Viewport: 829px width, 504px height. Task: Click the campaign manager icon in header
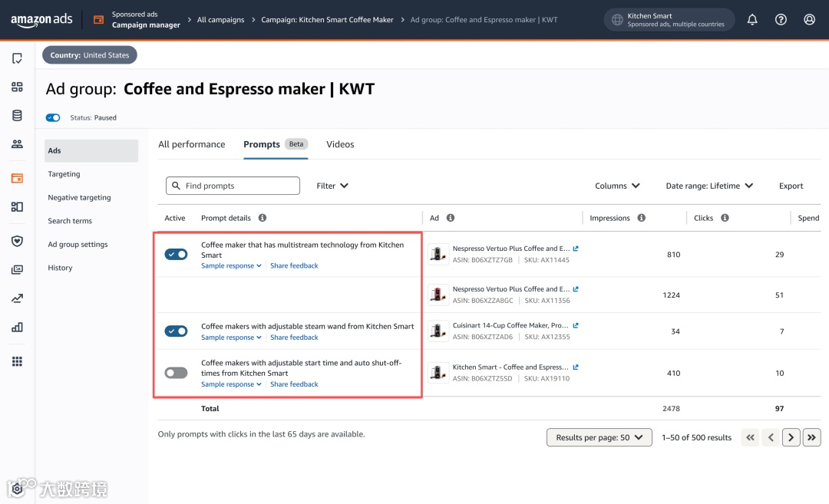[98, 19]
